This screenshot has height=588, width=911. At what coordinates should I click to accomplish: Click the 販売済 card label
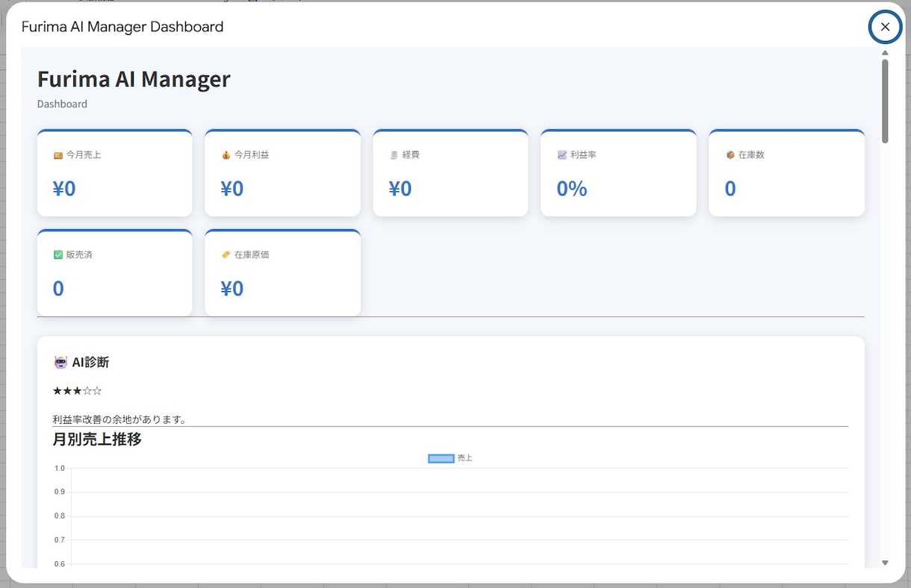pyautogui.click(x=79, y=255)
